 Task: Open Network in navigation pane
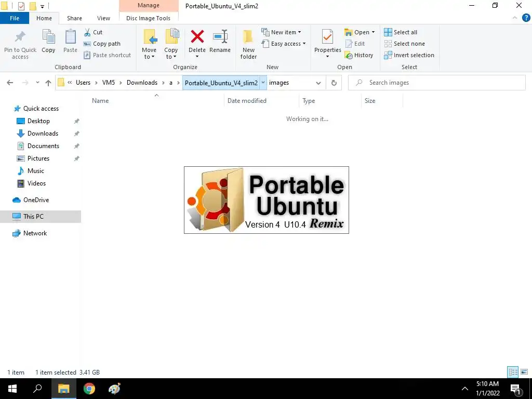coord(35,233)
